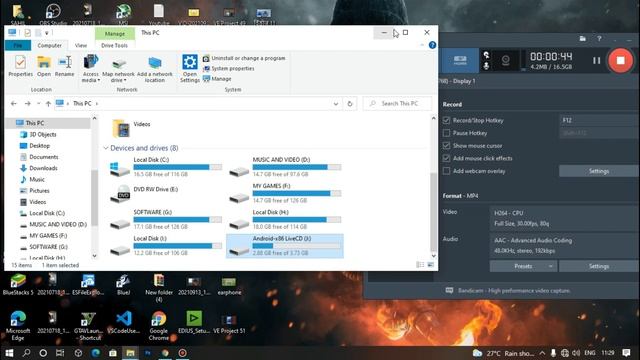This screenshot has width=640, height=360.
Task: Click the Explorer help question-mark icon
Action: [x=432, y=45]
